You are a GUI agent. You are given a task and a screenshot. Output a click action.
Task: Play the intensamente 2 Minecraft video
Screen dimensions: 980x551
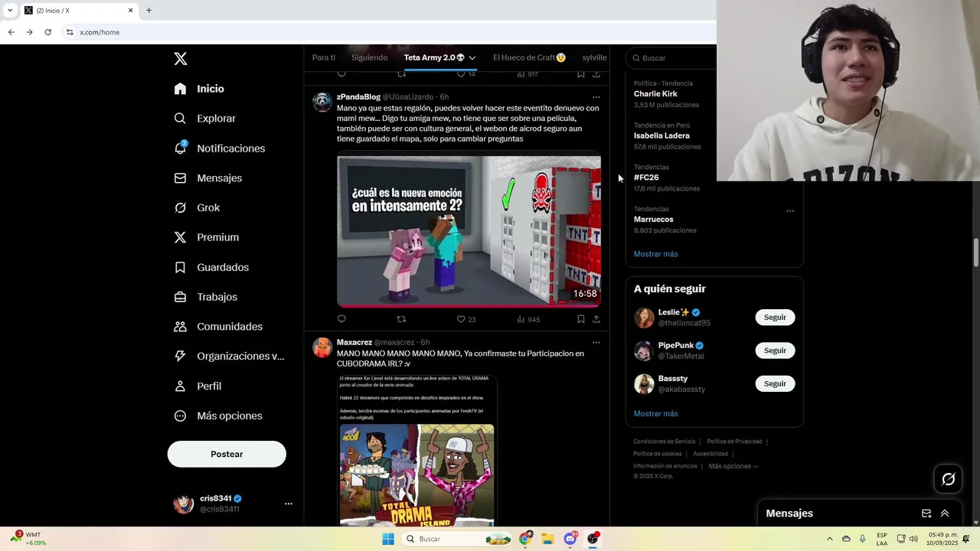point(469,231)
